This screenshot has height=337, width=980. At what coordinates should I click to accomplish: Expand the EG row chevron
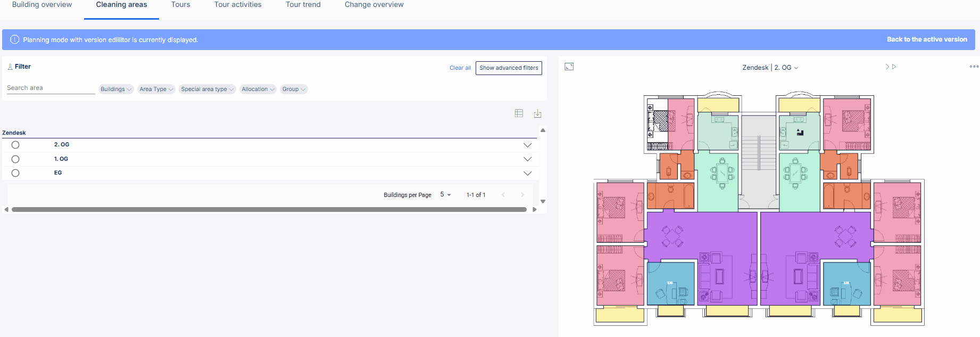[527, 173]
